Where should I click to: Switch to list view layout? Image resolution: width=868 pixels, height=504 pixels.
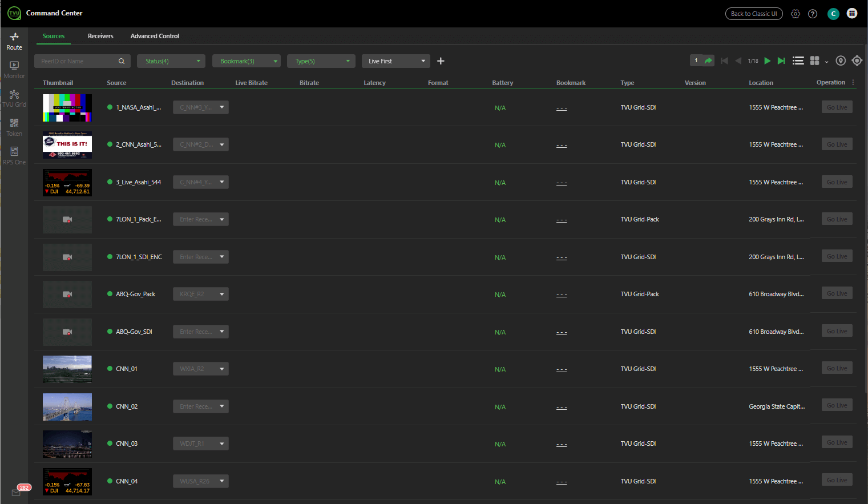click(x=798, y=61)
